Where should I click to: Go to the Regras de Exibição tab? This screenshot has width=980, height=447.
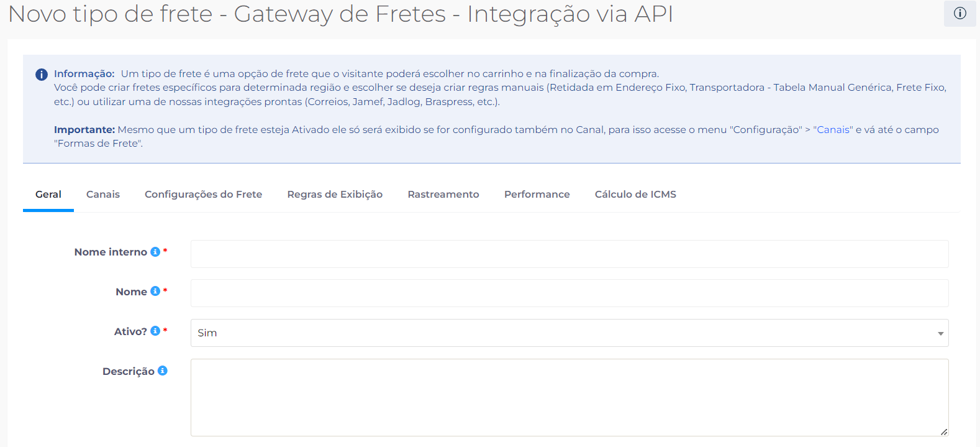pos(335,195)
